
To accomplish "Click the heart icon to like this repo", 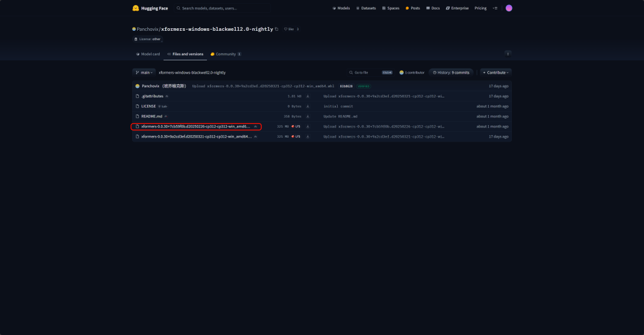I will (286, 29).
